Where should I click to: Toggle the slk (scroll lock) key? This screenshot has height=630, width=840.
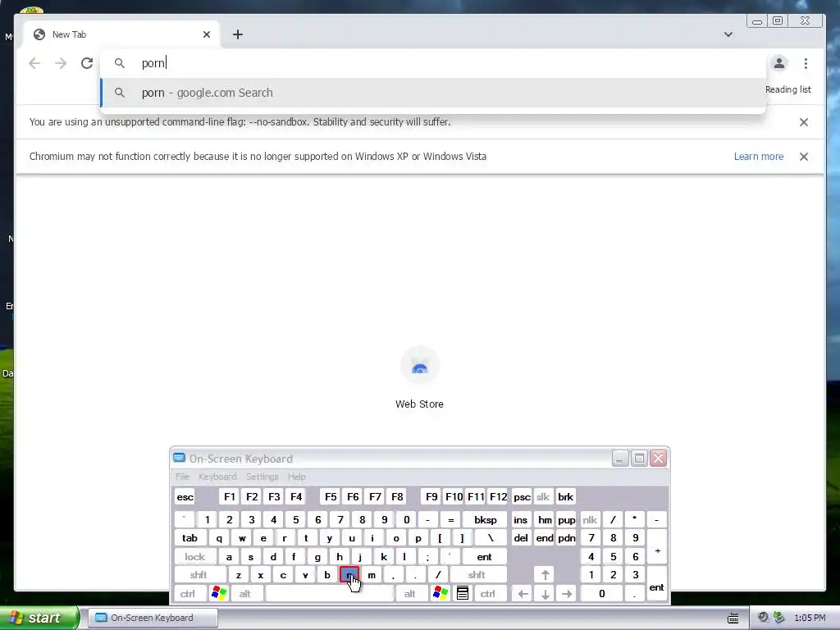543,496
